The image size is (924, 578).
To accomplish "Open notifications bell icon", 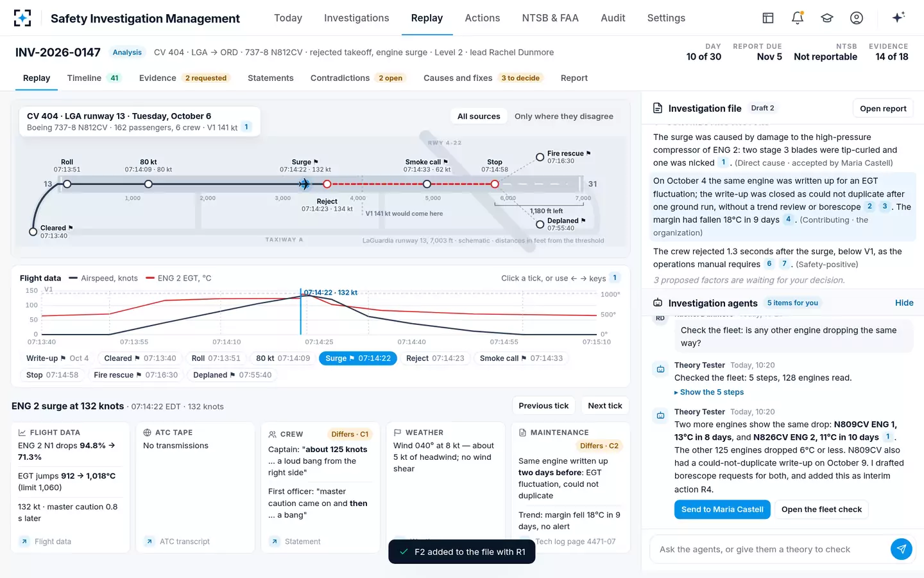I will pos(798,18).
